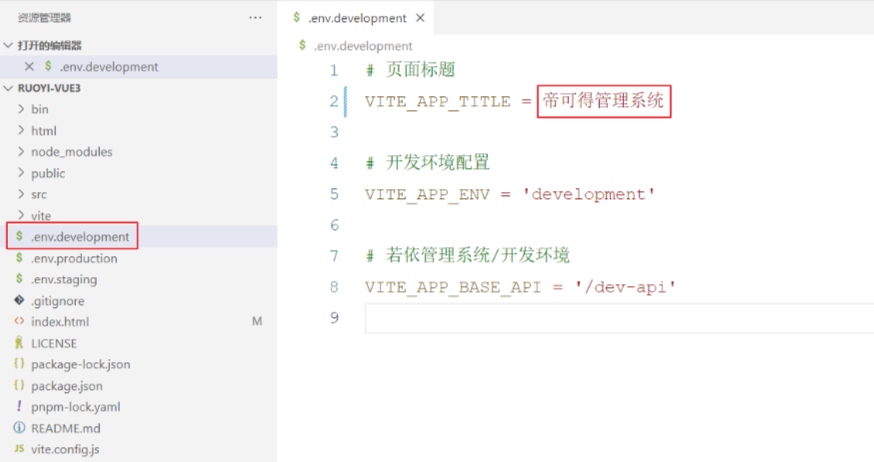Switch to the .env.development tab

pos(356,18)
